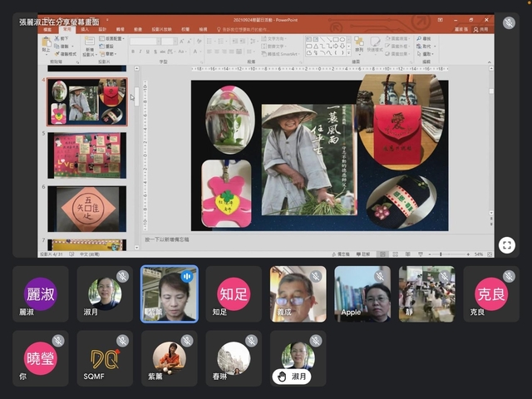Click the 備忘稿 button in the status bar
Viewport: 532px width, 399px height.
[x=340, y=254]
